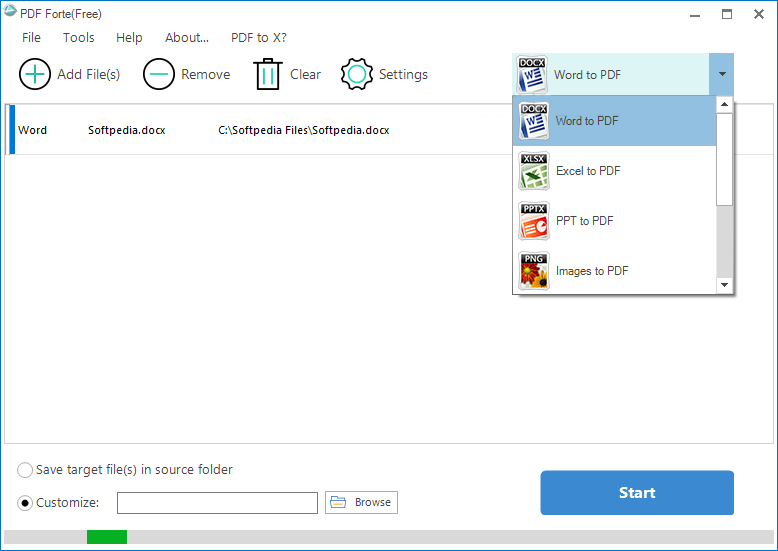Open the PDF to X? menu

pyautogui.click(x=259, y=38)
